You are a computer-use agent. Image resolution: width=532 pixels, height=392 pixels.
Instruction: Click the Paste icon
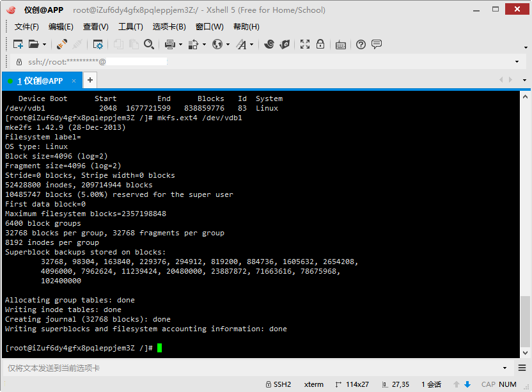(x=134, y=44)
